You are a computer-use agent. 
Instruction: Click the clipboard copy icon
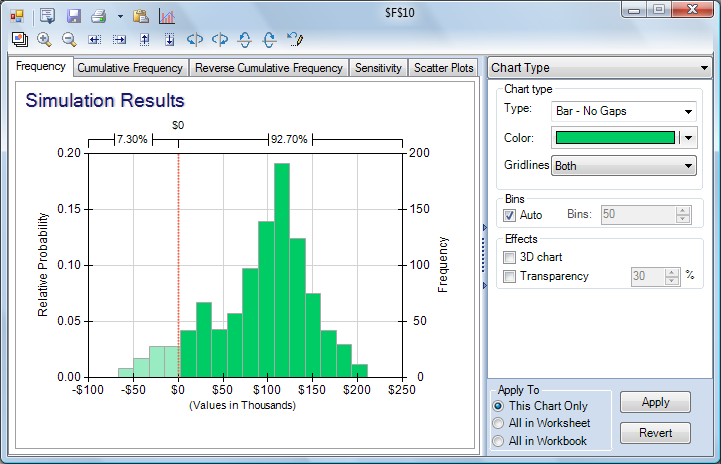tap(141, 16)
